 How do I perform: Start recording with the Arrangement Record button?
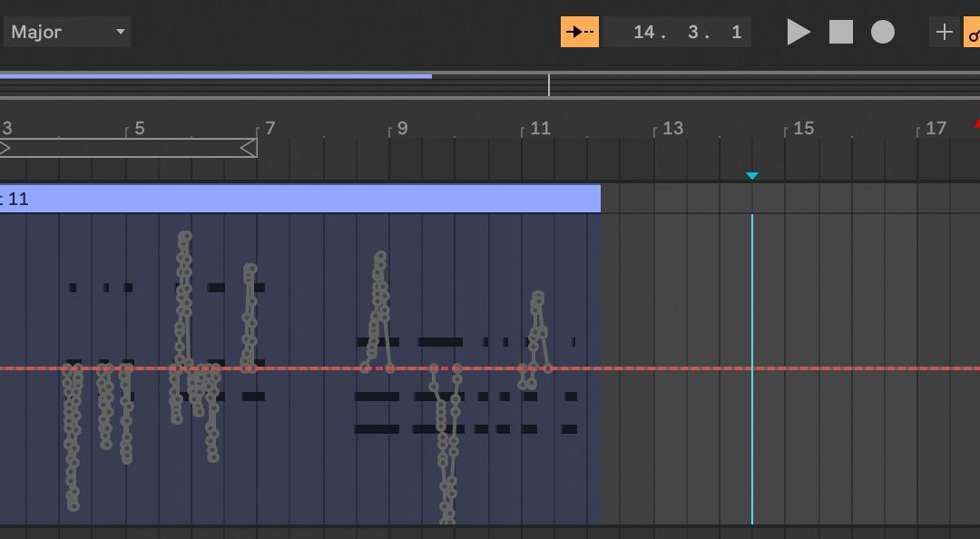(882, 33)
